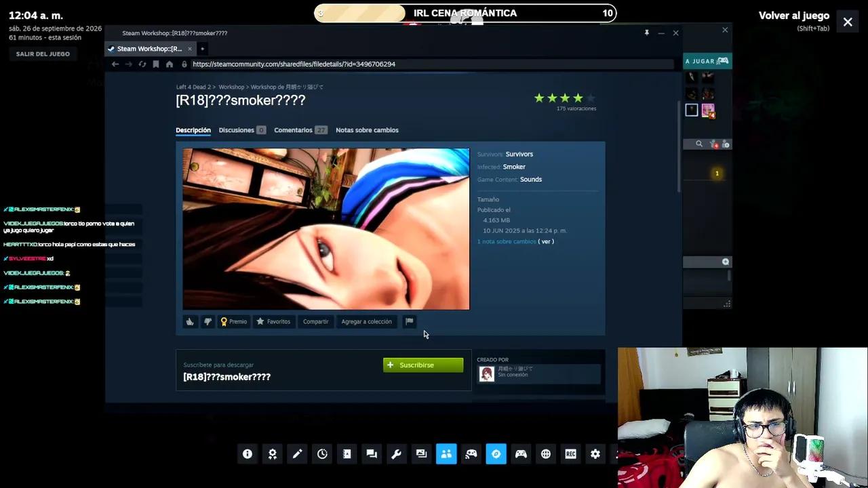Toggle the friends list icon in overlay
The image size is (868, 488).
(446, 454)
